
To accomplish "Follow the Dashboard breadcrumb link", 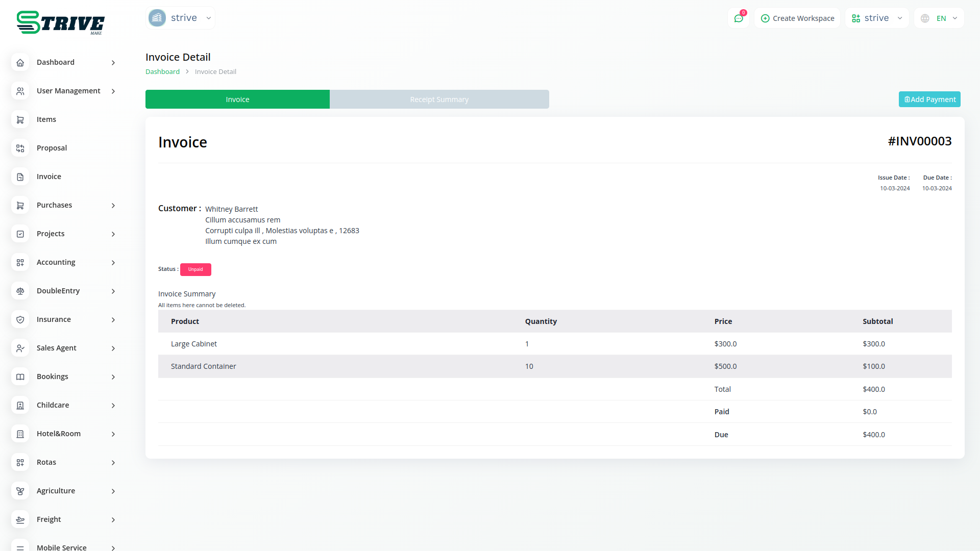I will point(162,72).
